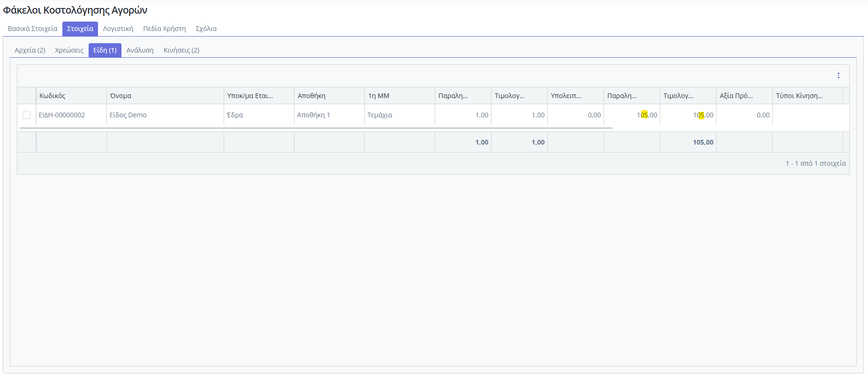Viewport: 868px width, 375px height.
Task: Click the Όνομα column header
Action: 121,96
